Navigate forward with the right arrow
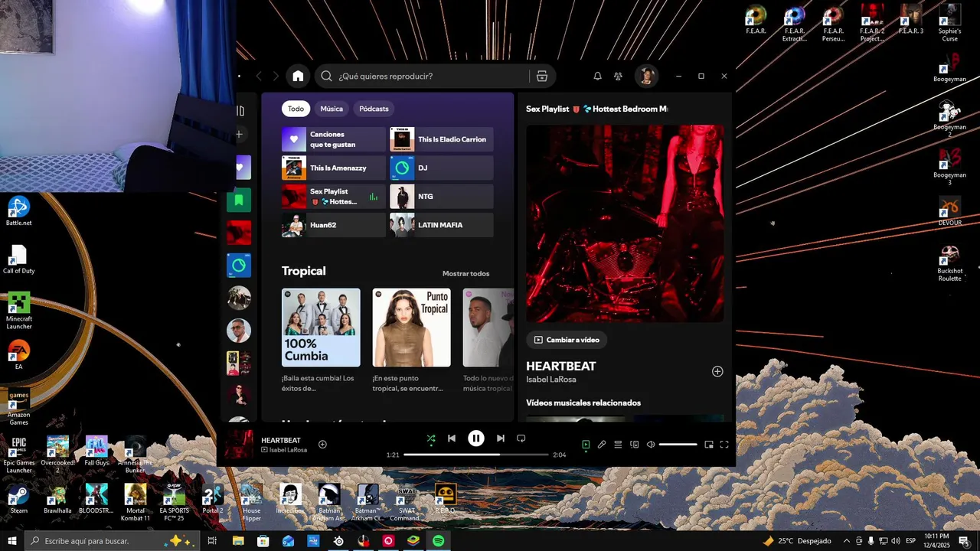 (x=276, y=76)
